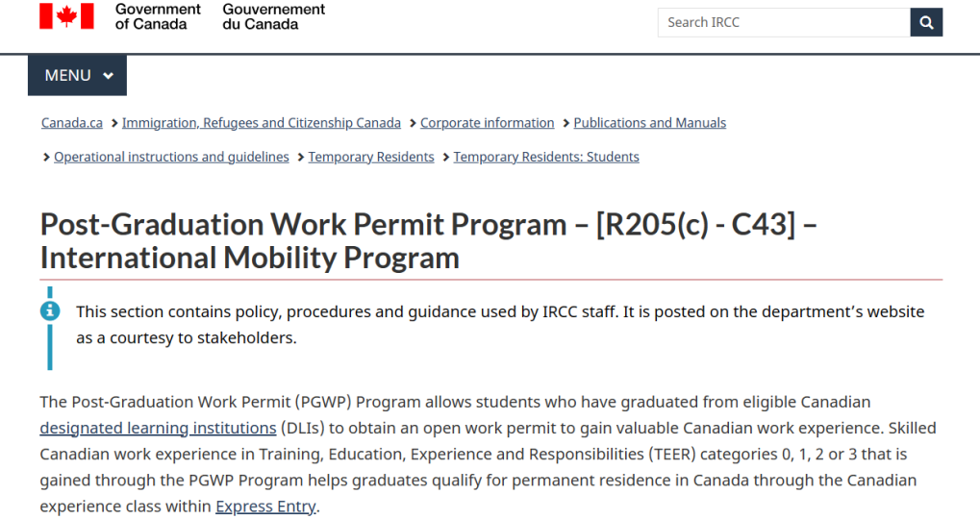The image size is (980, 519).
Task: Click the chevron before Corporate information
Action: click(x=412, y=123)
